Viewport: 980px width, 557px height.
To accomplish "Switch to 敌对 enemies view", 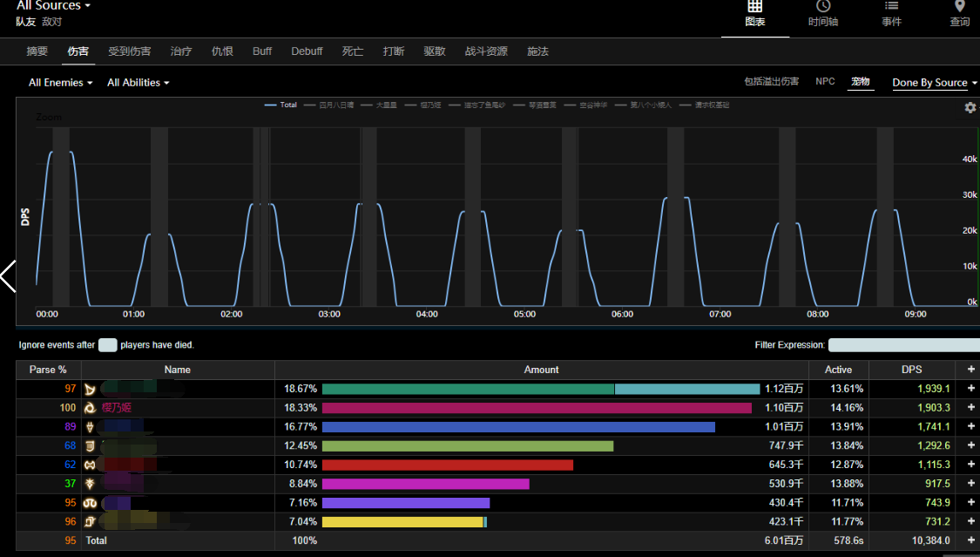I will pyautogui.click(x=52, y=22).
